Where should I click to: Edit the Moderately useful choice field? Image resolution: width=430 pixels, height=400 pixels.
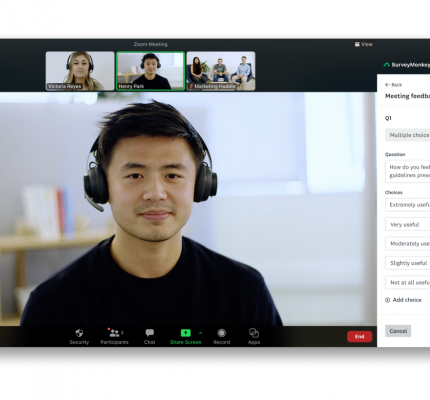(407, 244)
